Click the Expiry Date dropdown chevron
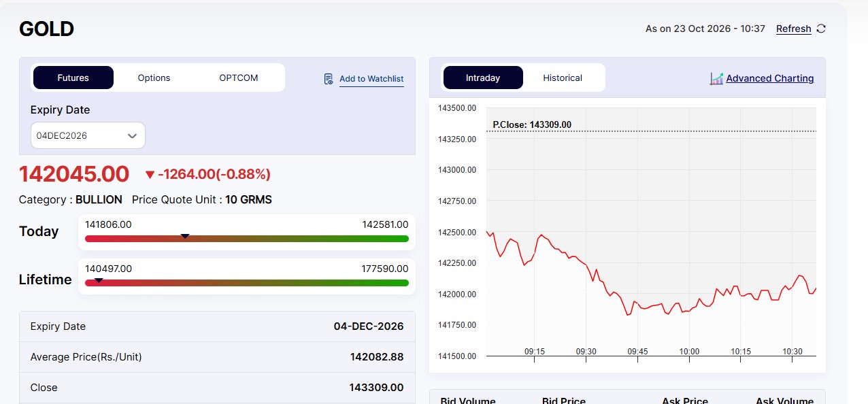 133,136
